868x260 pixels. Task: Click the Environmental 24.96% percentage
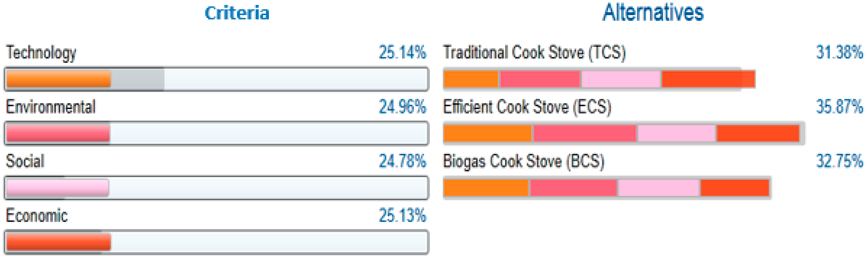click(402, 107)
